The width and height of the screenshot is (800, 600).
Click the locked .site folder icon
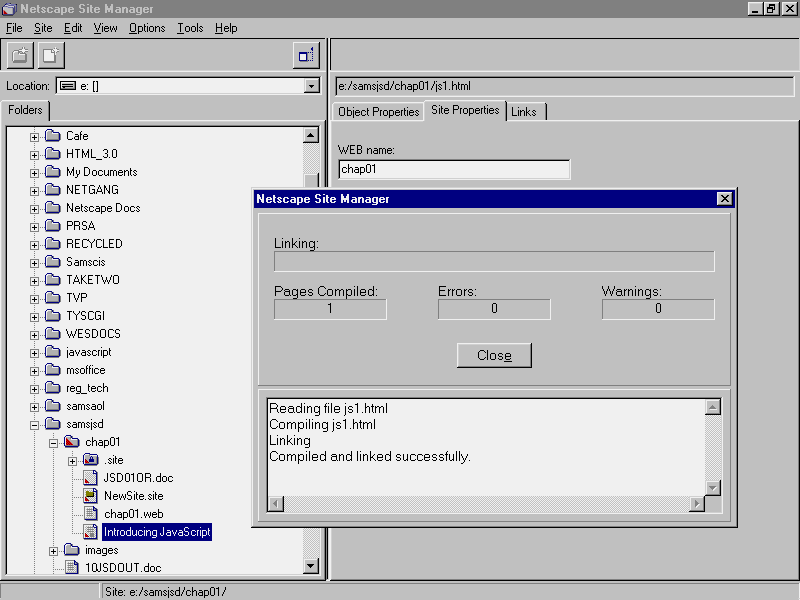tap(90, 460)
